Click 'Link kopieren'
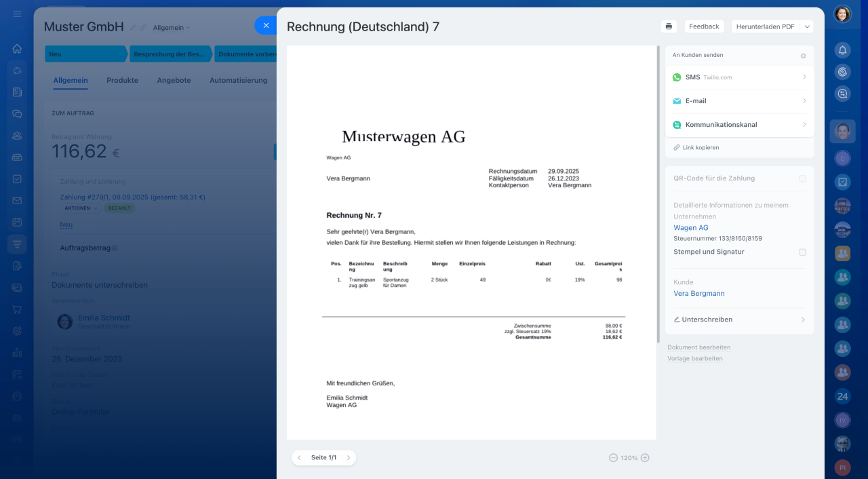This screenshot has height=479, width=868. [x=701, y=147]
